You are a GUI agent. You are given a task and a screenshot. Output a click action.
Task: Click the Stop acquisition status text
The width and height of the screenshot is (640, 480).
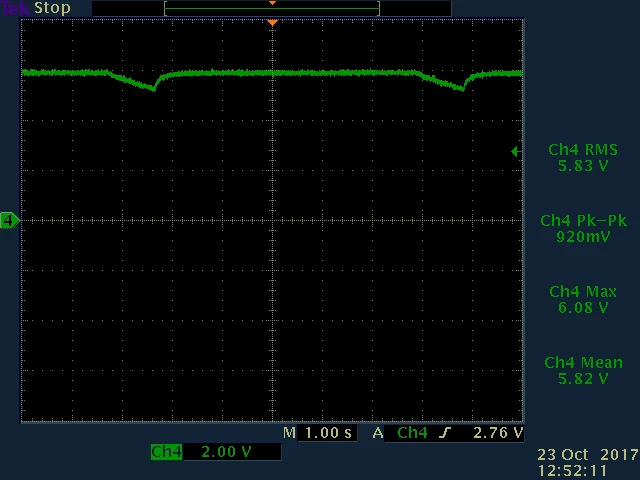click(x=52, y=8)
